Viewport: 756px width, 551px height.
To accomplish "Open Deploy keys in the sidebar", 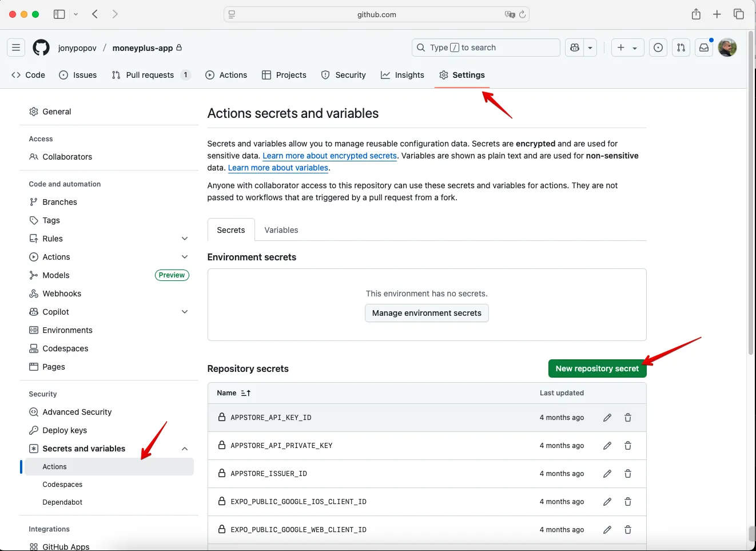I will 109,430.
